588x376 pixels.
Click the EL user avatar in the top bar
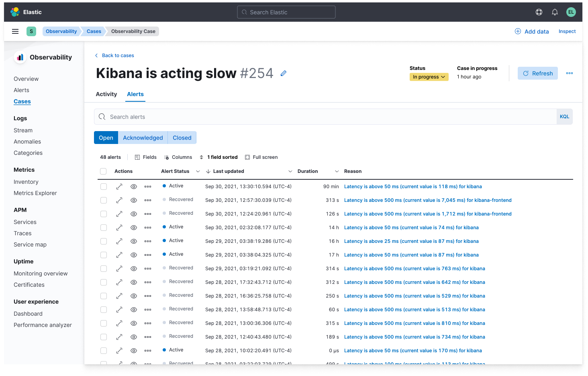pos(571,12)
